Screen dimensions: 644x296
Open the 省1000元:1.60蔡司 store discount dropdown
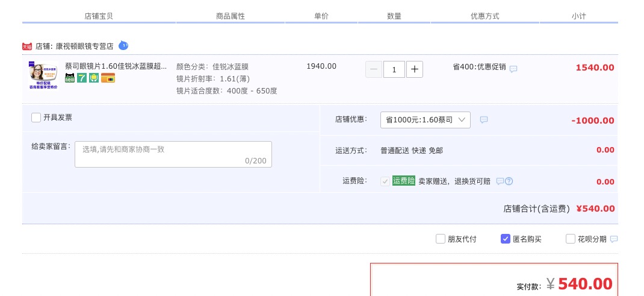pos(426,119)
